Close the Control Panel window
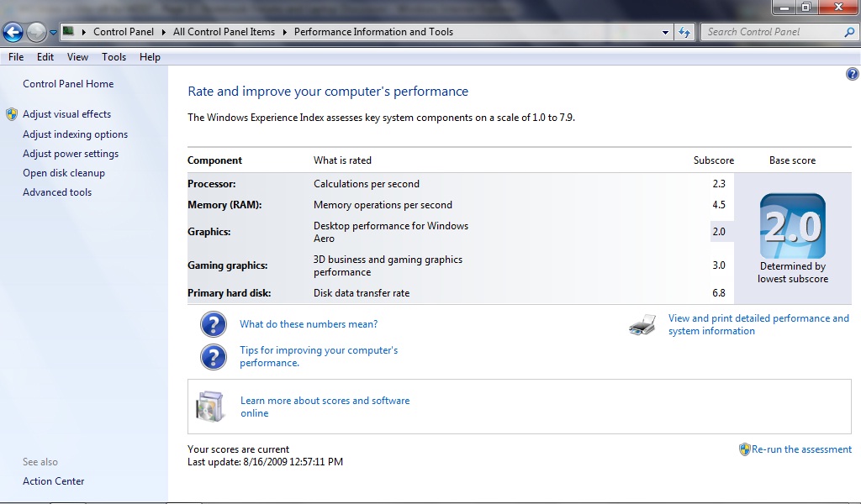 point(839,7)
